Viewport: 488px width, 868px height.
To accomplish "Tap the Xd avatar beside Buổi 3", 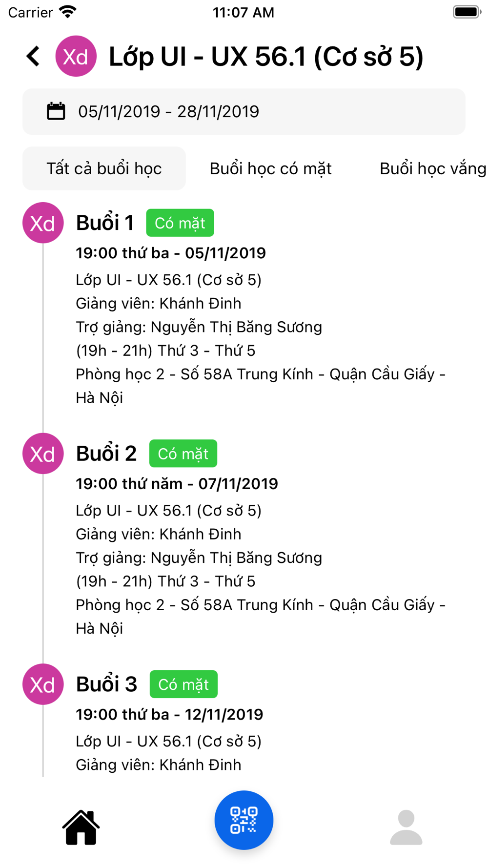I will tap(43, 684).
